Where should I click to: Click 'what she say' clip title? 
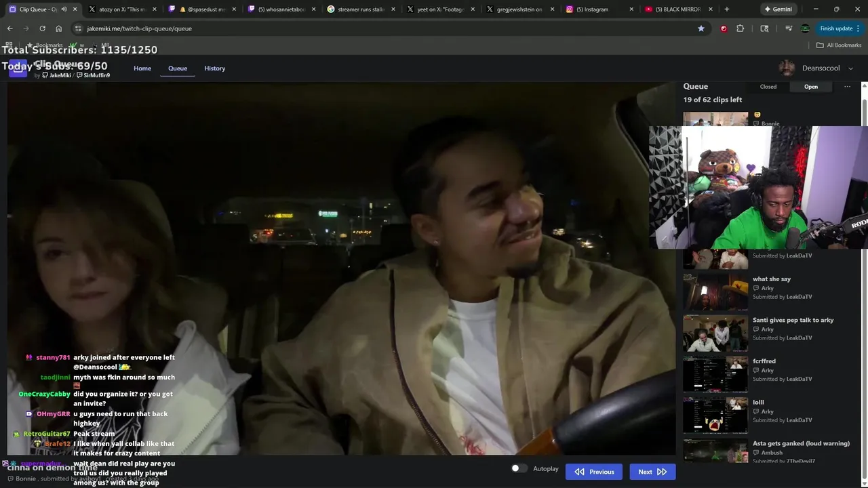pos(772,279)
